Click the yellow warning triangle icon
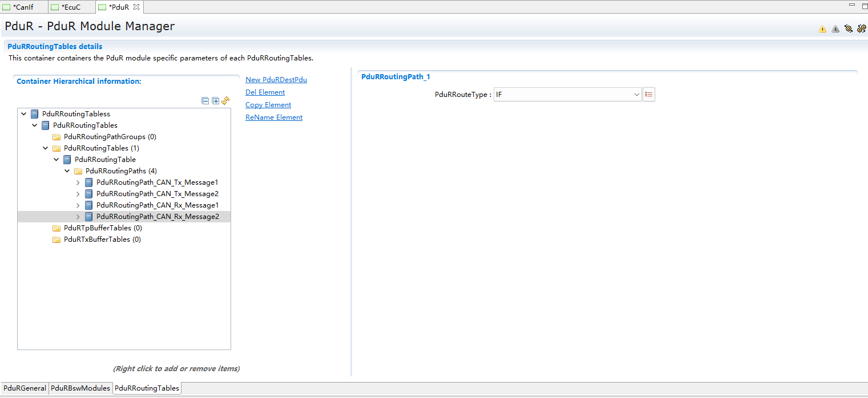Screen dimensions: 868x398 (822, 29)
